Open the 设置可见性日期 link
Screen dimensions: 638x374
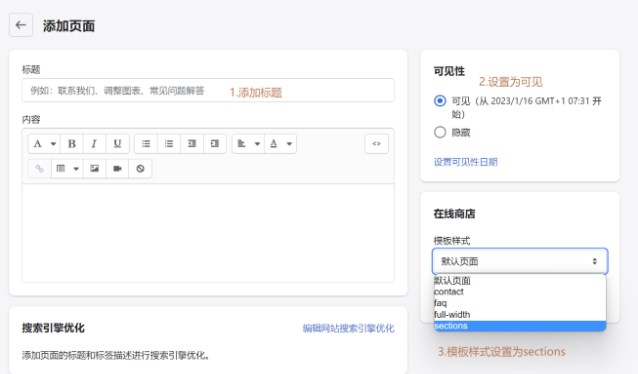point(465,162)
